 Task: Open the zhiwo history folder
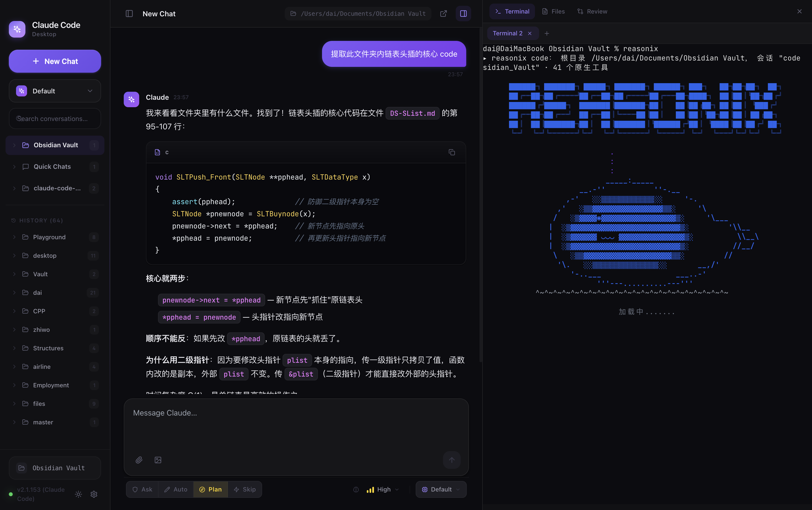point(55,330)
